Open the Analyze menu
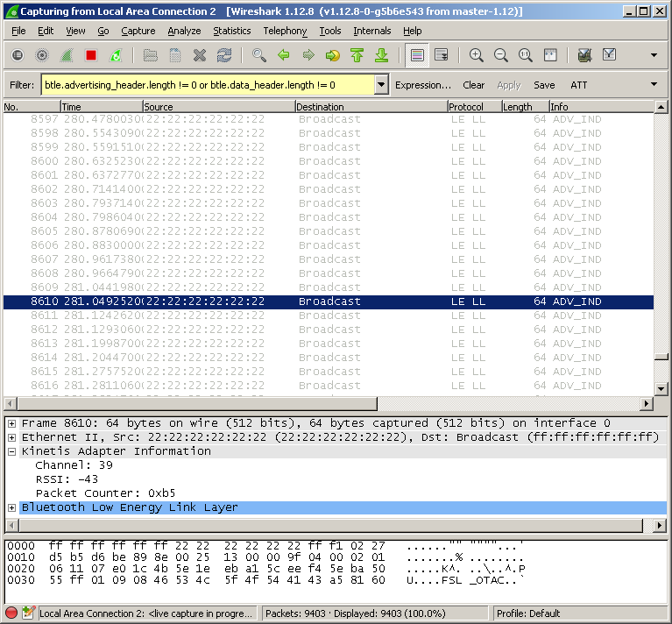This screenshot has height=624, width=672. (184, 31)
